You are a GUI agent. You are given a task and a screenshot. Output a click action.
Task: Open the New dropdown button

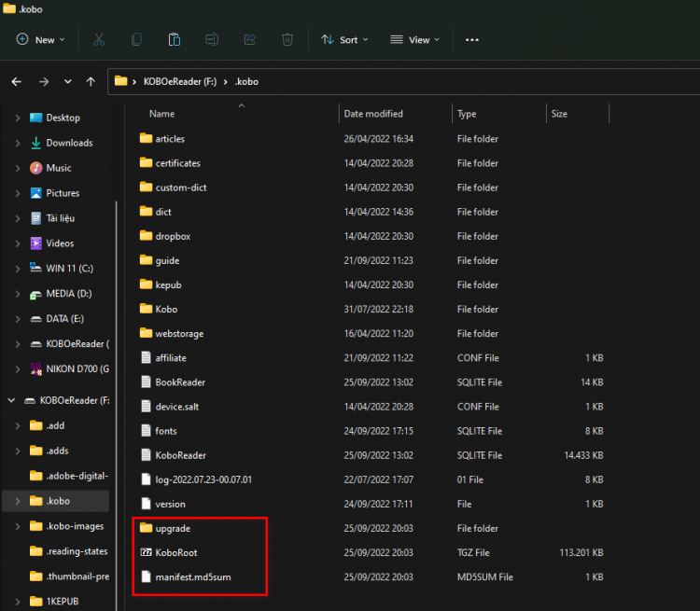point(41,40)
